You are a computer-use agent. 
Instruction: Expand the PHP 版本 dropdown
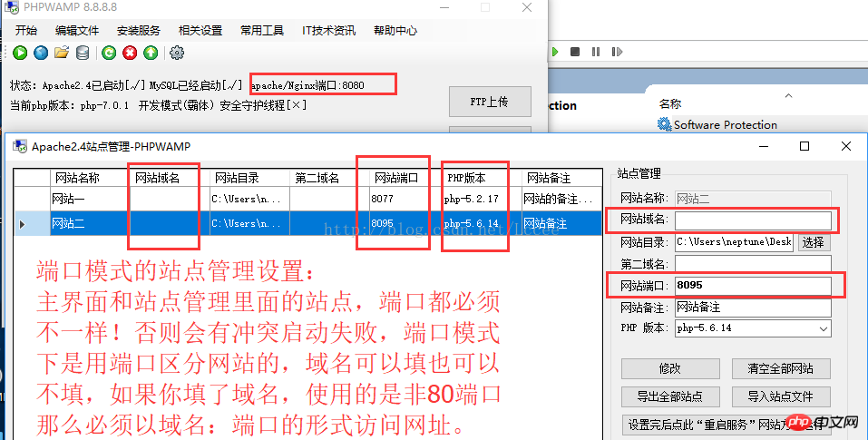click(x=824, y=328)
